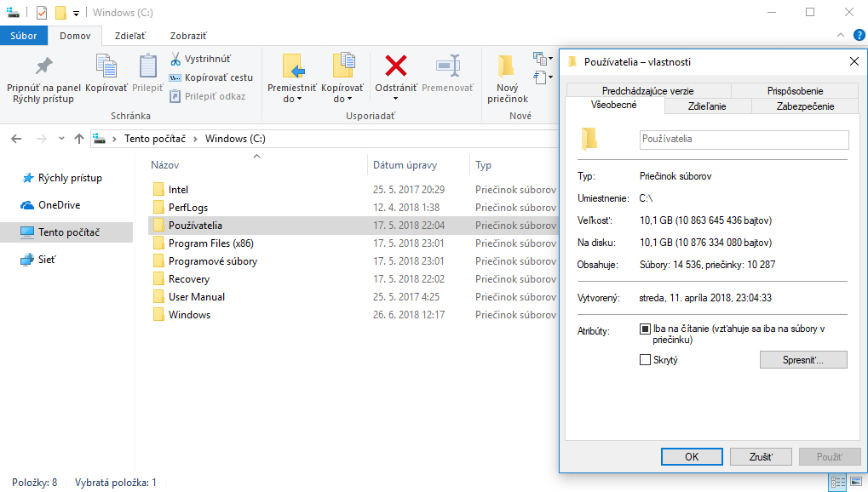Click the Premiestniť do move icon
Screen dimensions: 868x492
pos(291,66)
